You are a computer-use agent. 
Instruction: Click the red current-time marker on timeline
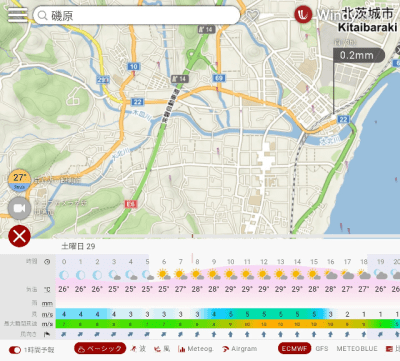tap(192, 258)
